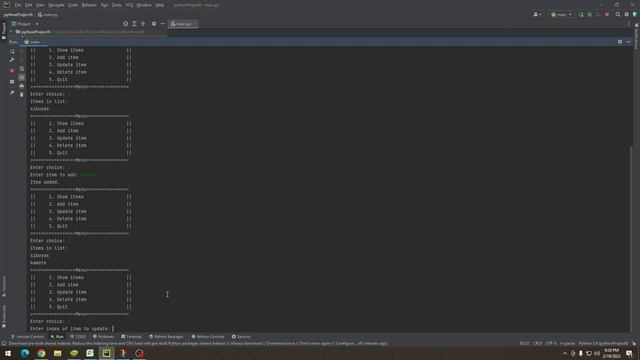
Task: Open the Code menu
Action: [73, 5]
